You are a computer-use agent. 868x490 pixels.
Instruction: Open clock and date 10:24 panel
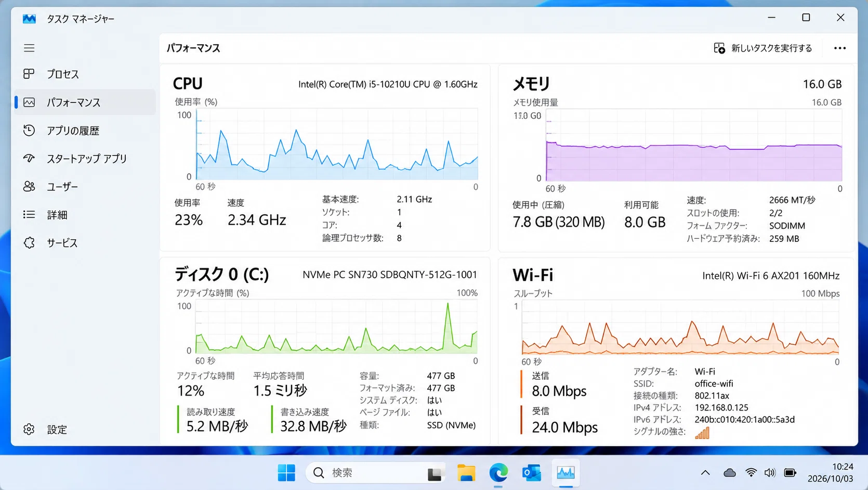(x=830, y=473)
